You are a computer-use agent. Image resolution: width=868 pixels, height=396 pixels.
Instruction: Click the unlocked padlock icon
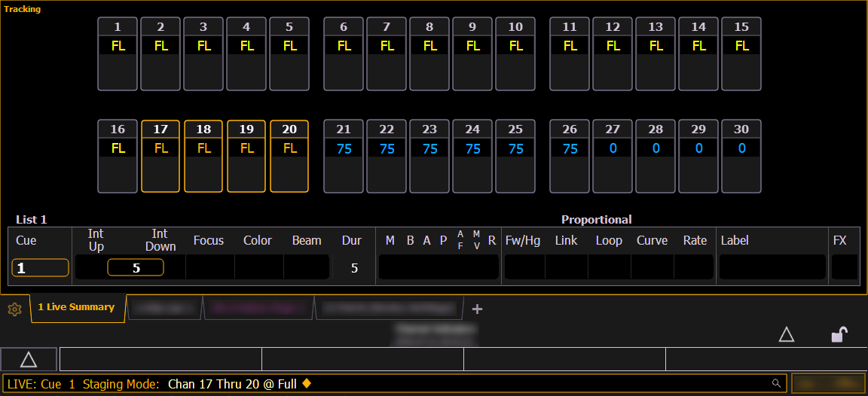tap(839, 335)
